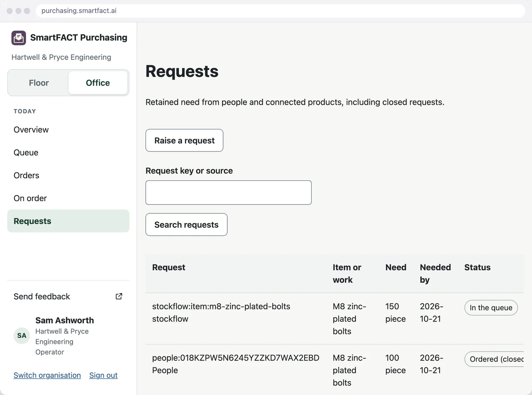The height and width of the screenshot is (395, 532).
Task: Click the 150 piece need cell
Action: coord(395,313)
